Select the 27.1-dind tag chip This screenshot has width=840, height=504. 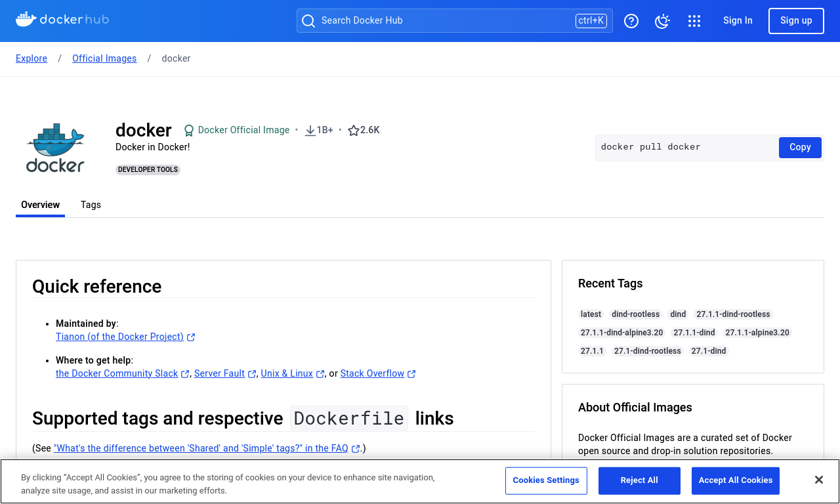pos(709,351)
